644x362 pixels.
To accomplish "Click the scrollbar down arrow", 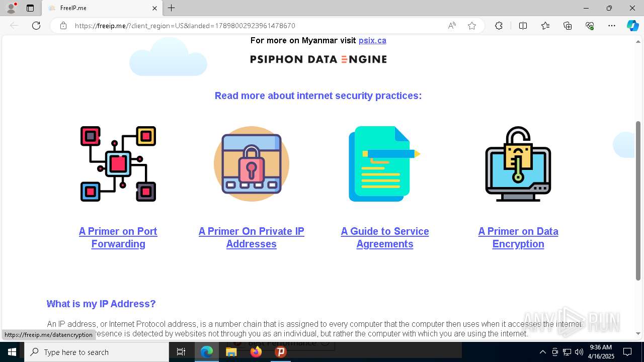I will click(x=638, y=333).
